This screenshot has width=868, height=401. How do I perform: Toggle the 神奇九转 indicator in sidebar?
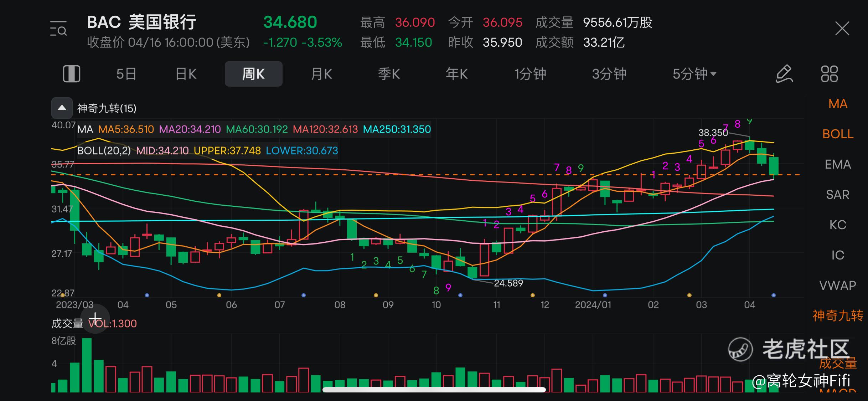pos(838,316)
